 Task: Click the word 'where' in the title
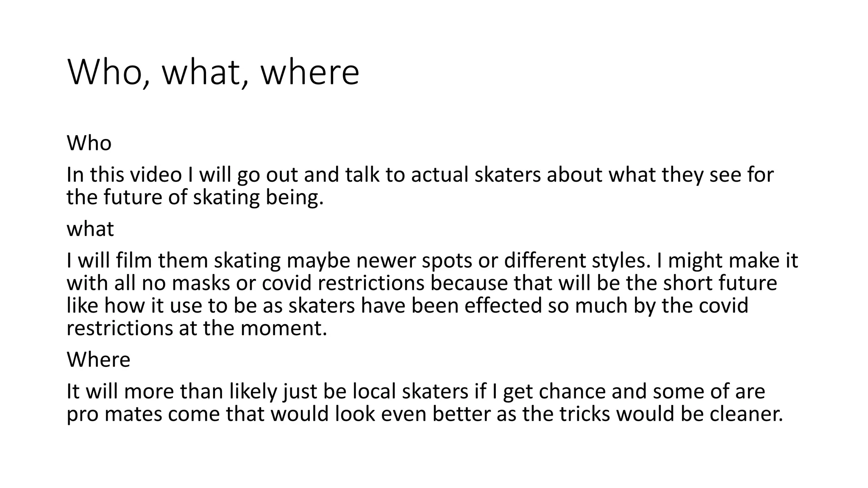point(310,72)
